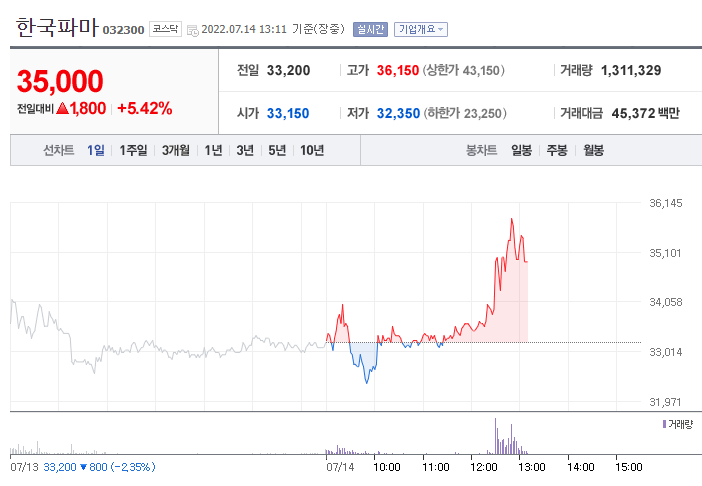Click the 11:00 time axis label
The image size is (702, 486).
436,467
